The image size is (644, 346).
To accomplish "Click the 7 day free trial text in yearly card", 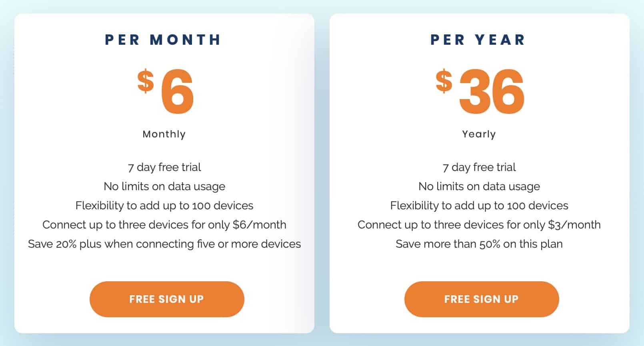I will pos(479,167).
